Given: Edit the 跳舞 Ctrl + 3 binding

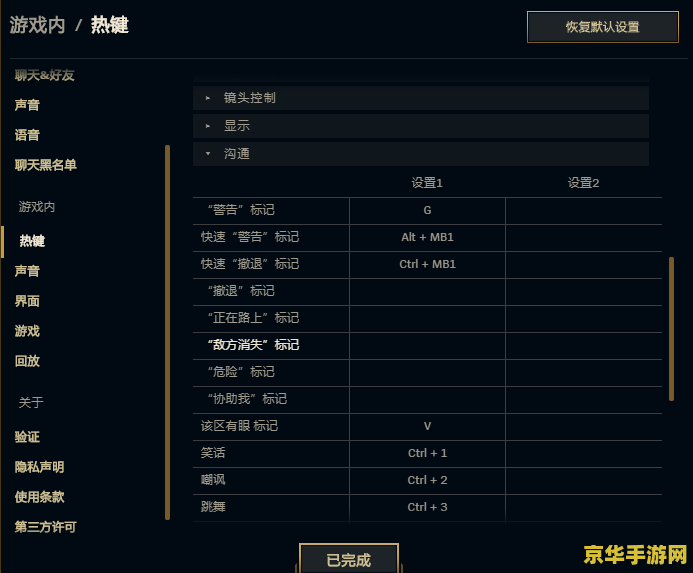Looking at the screenshot, I should 427,508.
